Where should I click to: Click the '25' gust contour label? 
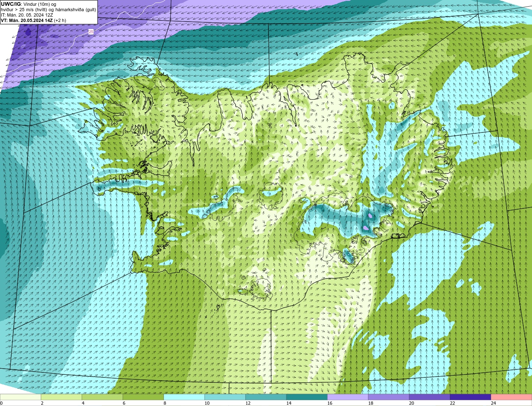click(x=91, y=32)
